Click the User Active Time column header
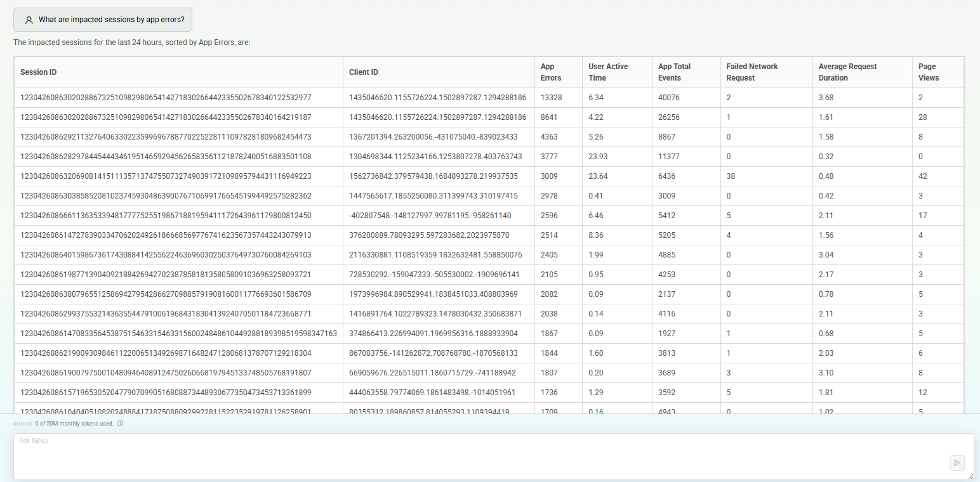 coord(617,72)
